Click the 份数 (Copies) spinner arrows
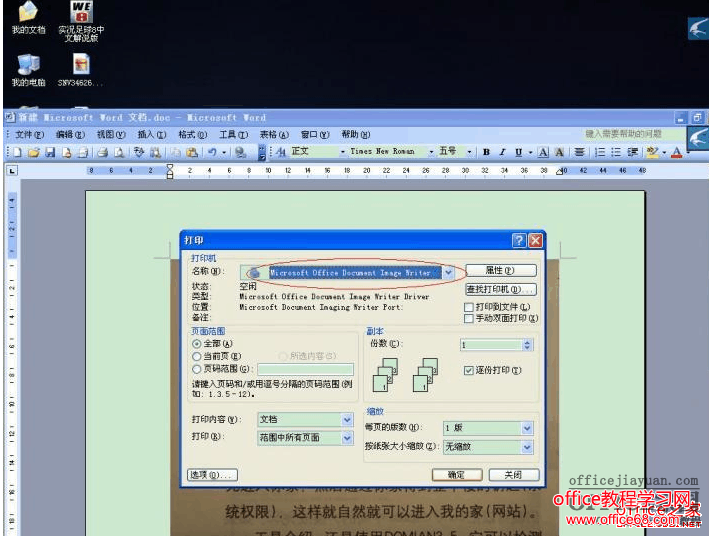 click(527, 345)
